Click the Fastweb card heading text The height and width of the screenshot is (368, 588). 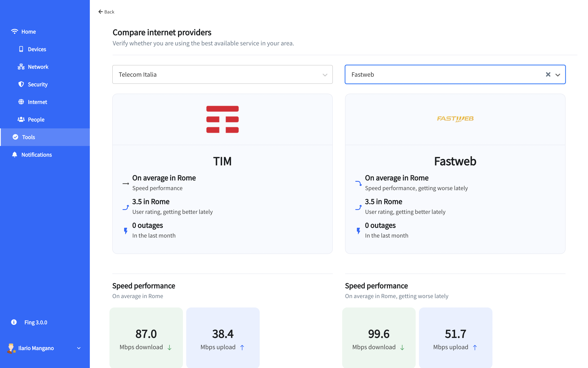pyautogui.click(x=455, y=161)
